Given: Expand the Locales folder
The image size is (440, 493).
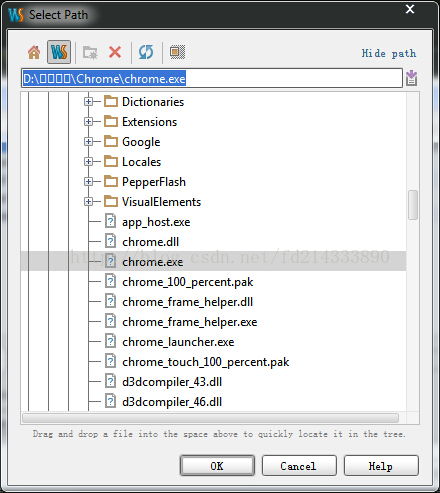Looking at the screenshot, I should click(x=88, y=162).
